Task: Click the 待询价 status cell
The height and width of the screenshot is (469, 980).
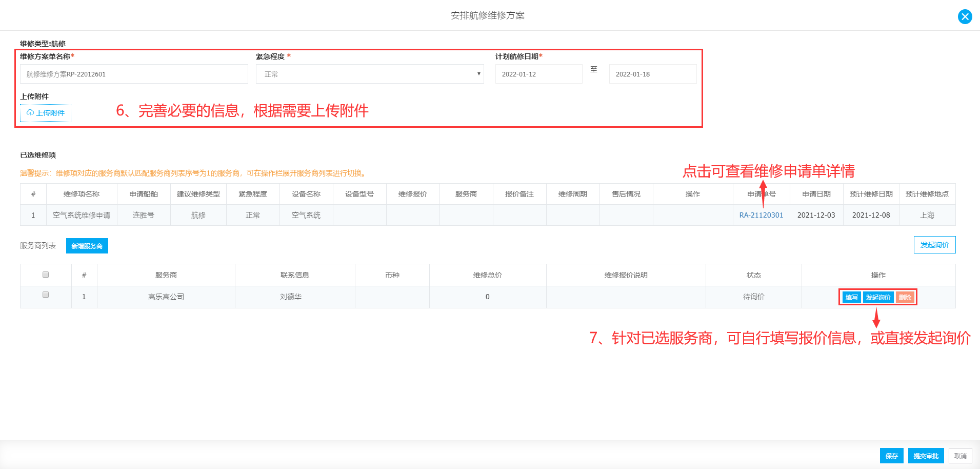Action: pos(754,297)
